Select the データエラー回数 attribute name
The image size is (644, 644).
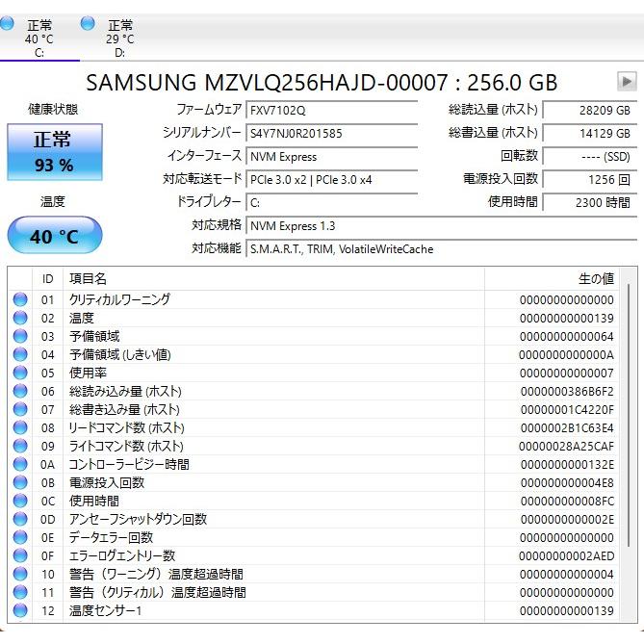point(111,537)
